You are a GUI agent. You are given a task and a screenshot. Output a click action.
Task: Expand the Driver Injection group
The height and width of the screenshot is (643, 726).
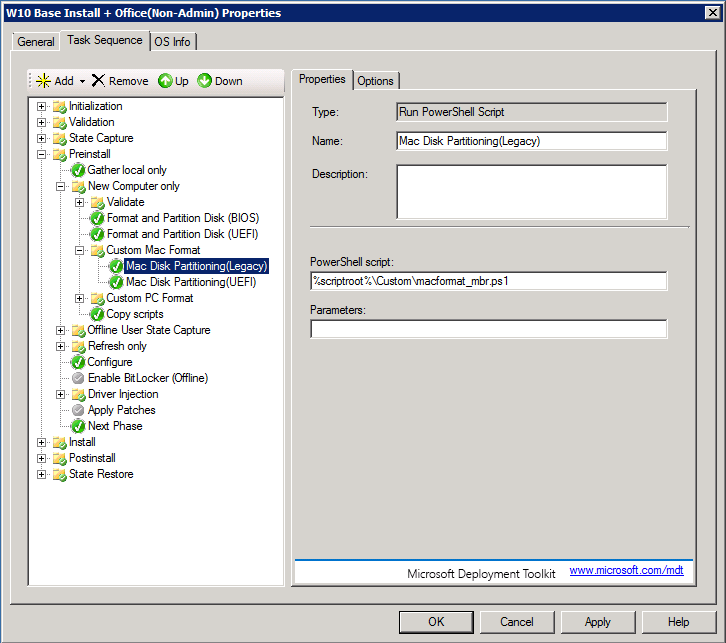point(60,395)
